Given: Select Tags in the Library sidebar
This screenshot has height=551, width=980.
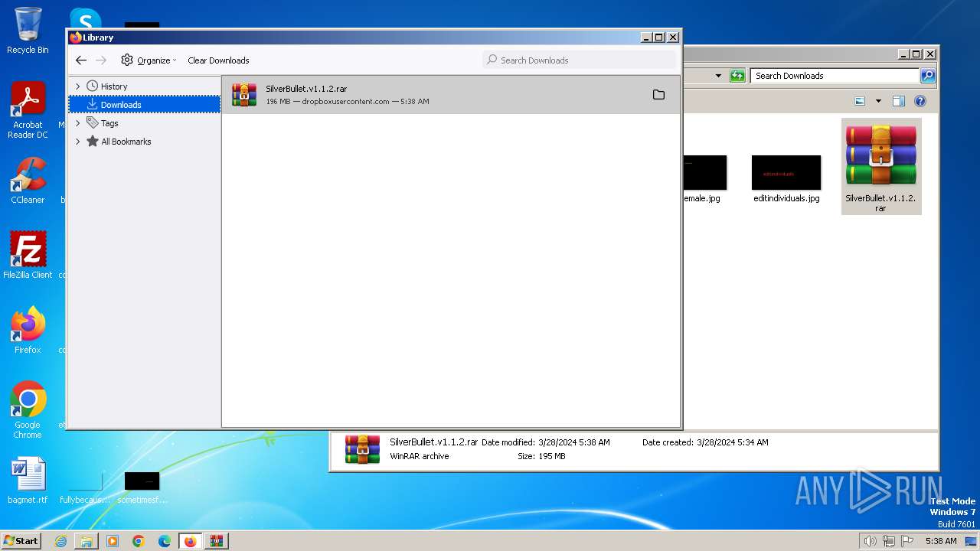Looking at the screenshot, I should point(109,123).
